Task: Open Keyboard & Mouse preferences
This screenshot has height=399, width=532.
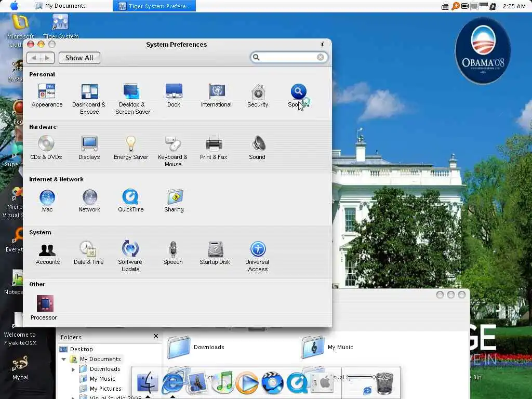Action: [x=172, y=151]
